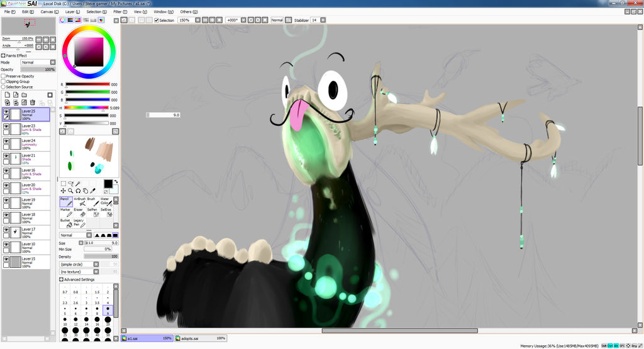
Task: Activate the move layer tool
Action: click(x=64, y=191)
